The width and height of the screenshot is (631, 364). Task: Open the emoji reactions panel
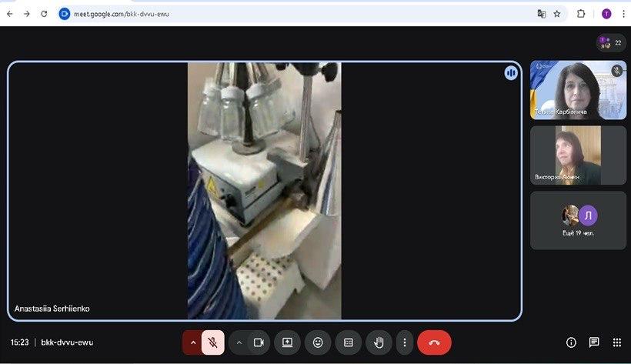coord(318,342)
